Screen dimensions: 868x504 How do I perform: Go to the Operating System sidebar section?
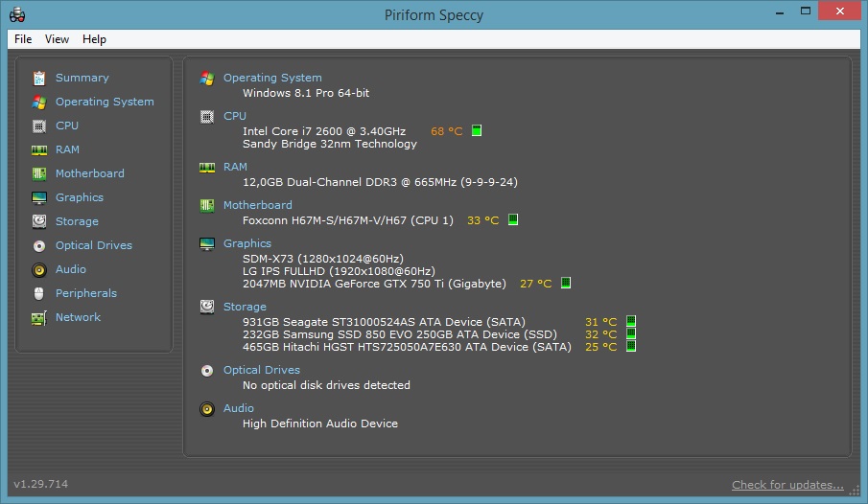(105, 102)
